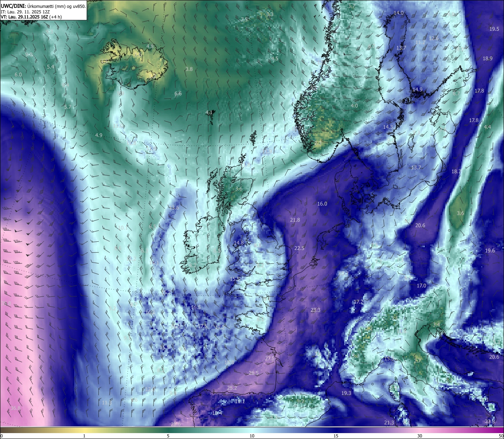Click the 3.3 value near the top
Image resolution: width=504 pixels, height=439 pixels.
270,14
